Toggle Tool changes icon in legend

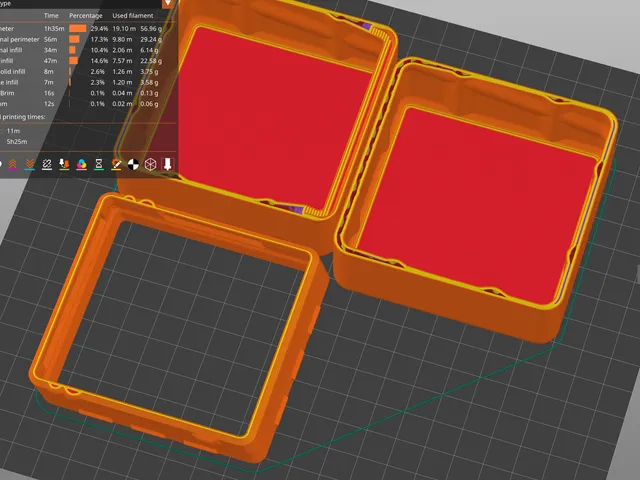tap(64, 164)
